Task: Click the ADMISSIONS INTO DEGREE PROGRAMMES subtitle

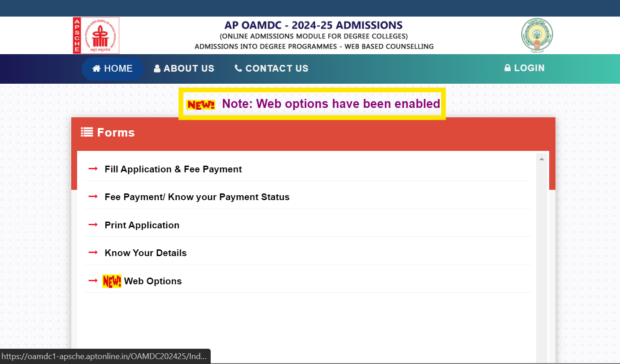Action: point(314,47)
